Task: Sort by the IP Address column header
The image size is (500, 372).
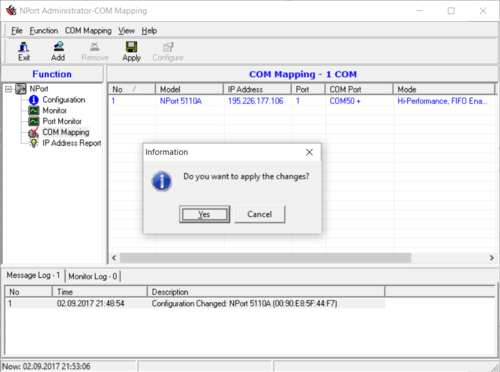Action: 257,89
